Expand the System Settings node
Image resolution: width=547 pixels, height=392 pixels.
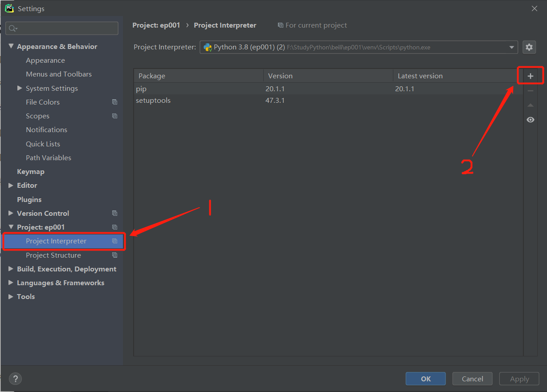point(20,88)
